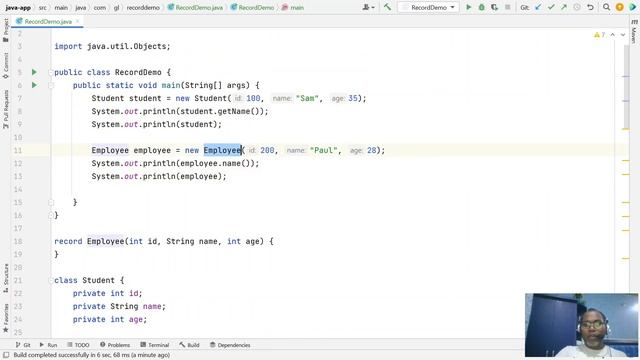This screenshot has height=360, width=640.
Task: Click gutter run arrow beside class RecordDemo
Action: 34,72
